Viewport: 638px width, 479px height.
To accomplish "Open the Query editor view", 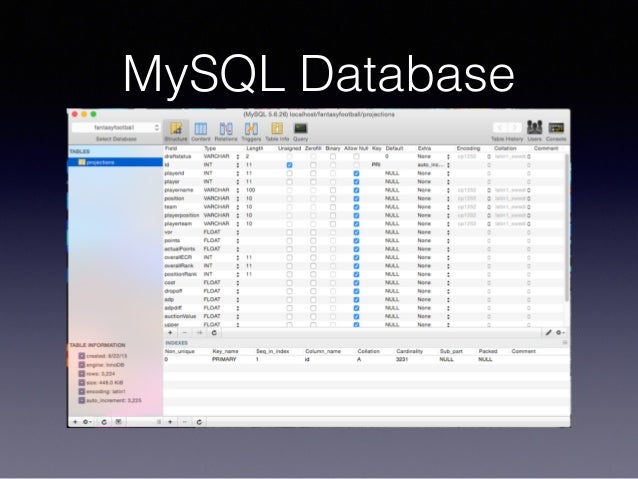I will click(x=300, y=131).
